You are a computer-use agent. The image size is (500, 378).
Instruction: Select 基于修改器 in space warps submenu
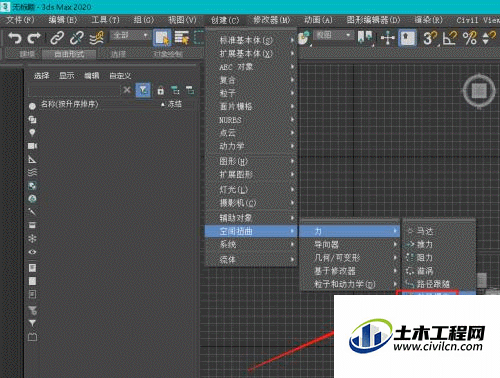[349, 271]
